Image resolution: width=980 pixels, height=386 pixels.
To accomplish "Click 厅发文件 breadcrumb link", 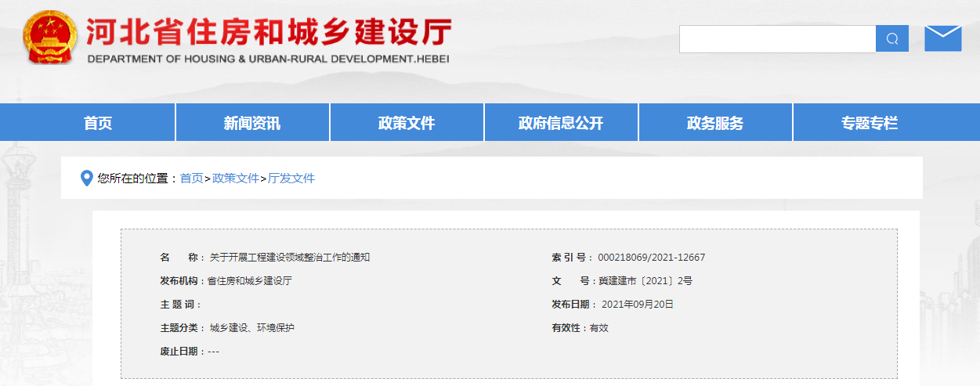I will coord(291,179).
